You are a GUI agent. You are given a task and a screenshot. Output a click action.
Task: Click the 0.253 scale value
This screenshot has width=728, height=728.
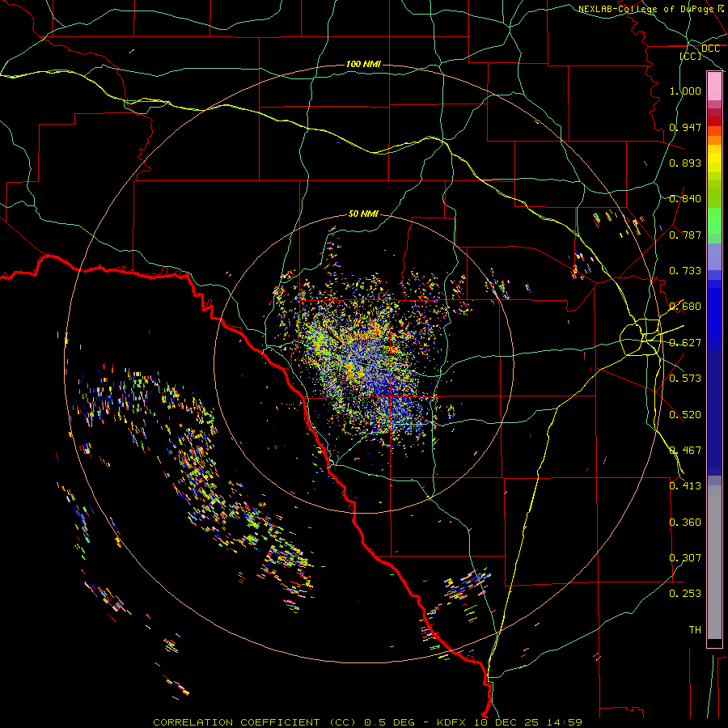(x=685, y=594)
